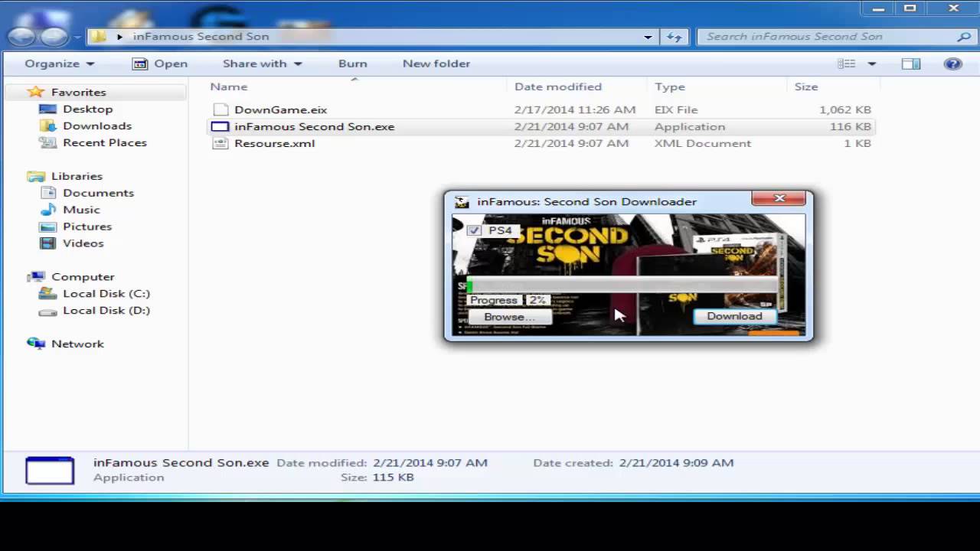Click the Resourse.xml file icon
Image resolution: width=980 pixels, height=551 pixels.
pyautogui.click(x=220, y=143)
